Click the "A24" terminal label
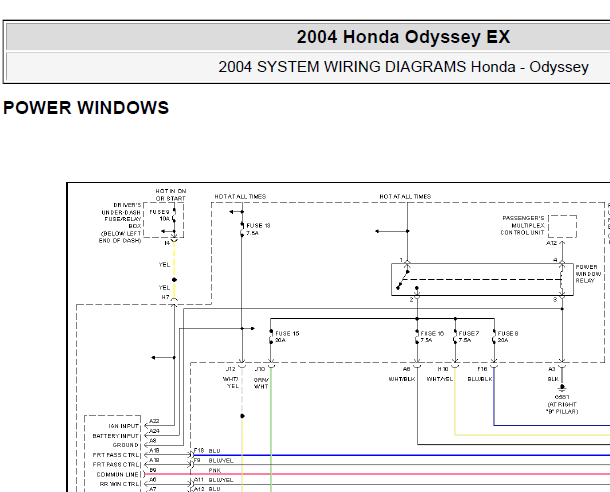The image size is (610, 492). [154, 431]
